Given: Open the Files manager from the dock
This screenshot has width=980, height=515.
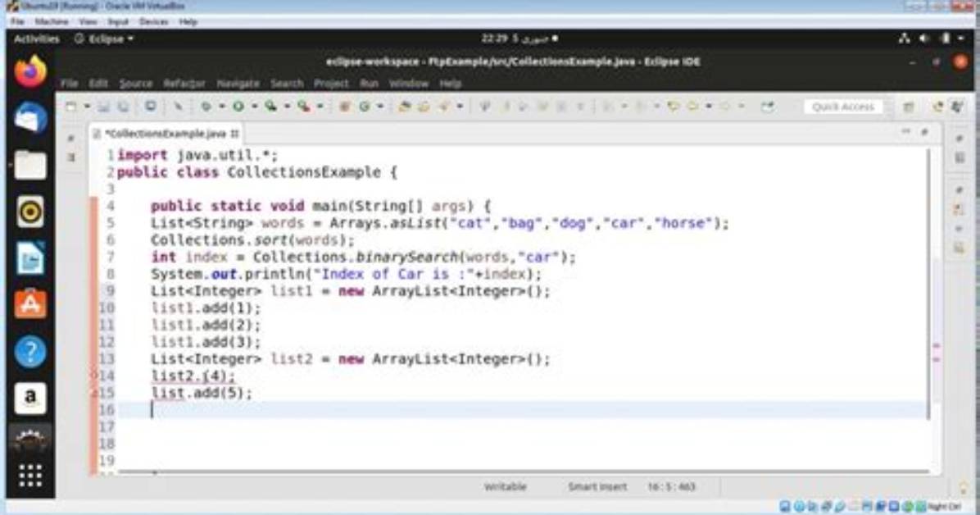Looking at the screenshot, I should [30, 165].
